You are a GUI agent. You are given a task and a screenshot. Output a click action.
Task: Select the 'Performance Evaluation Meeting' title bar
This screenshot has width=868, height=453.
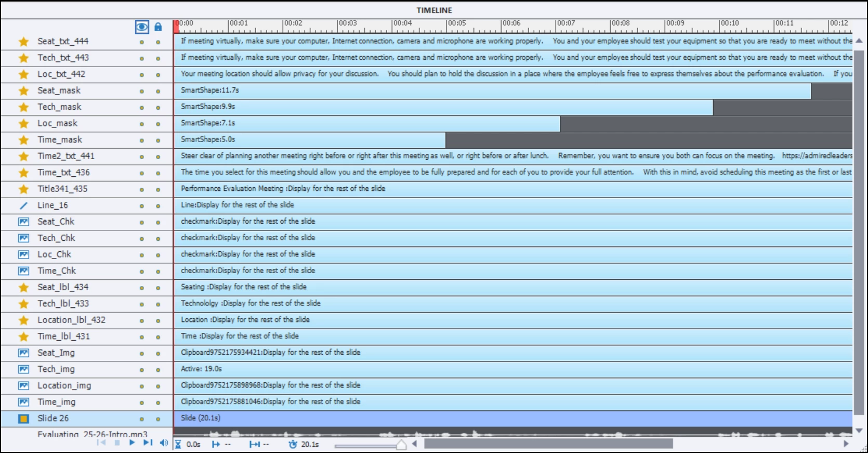click(x=514, y=189)
